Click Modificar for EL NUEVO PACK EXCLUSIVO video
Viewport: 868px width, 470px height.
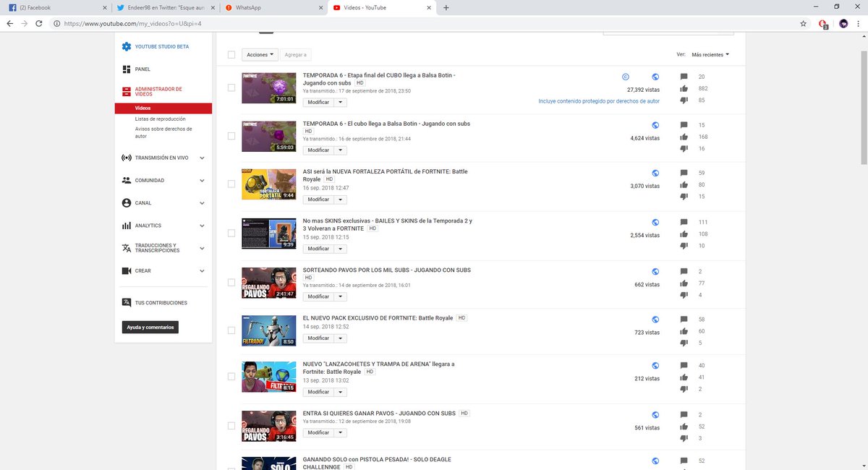(318, 338)
